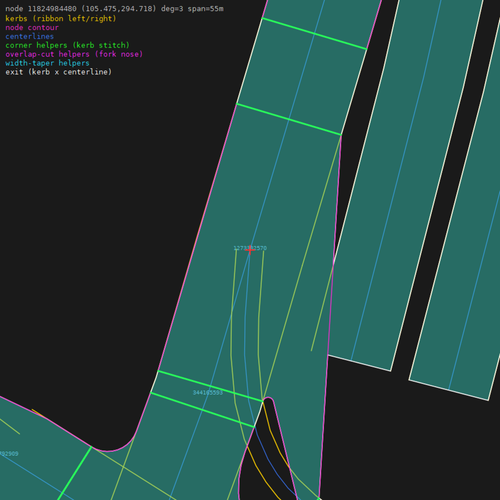This screenshot has width=500, height=500.
Task: Click the node 11824984480 header text
Action: 114,9
